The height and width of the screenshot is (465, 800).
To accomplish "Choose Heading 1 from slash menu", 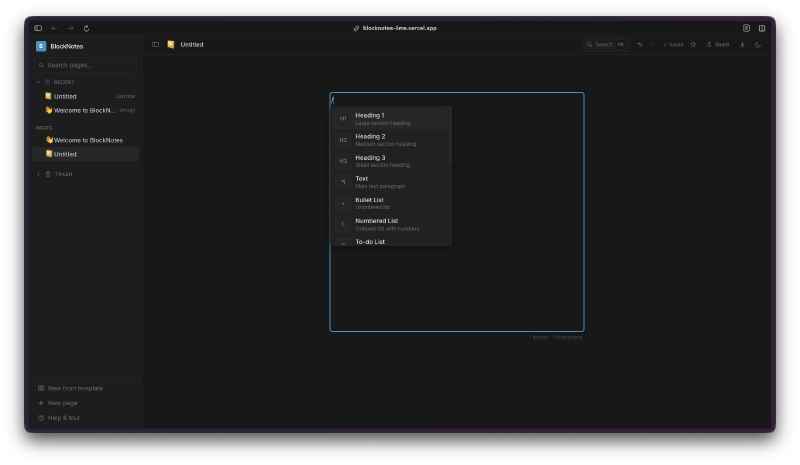I will 391,118.
